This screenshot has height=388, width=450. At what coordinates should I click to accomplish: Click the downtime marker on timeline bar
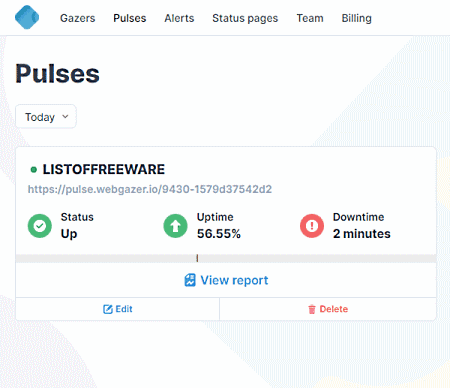click(197, 258)
